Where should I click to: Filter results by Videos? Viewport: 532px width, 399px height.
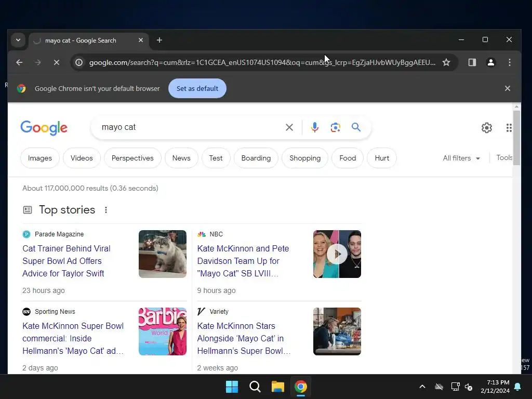(x=82, y=158)
